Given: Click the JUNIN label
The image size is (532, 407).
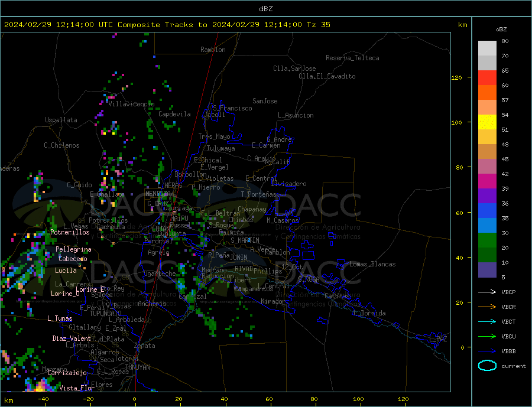Looking at the screenshot, I should [239, 258].
